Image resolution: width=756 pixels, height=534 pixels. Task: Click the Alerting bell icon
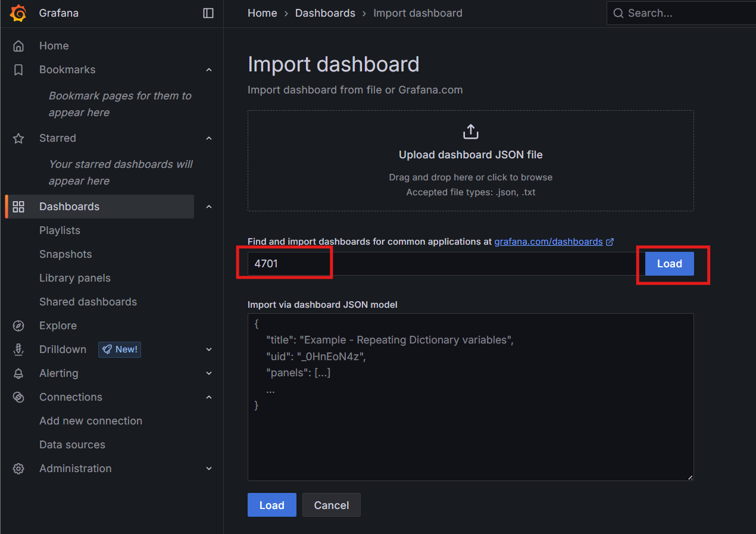[x=18, y=373]
